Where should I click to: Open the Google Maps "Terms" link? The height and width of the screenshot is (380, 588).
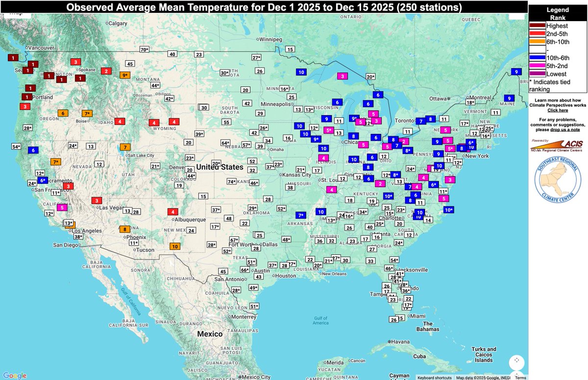coord(520,378)
